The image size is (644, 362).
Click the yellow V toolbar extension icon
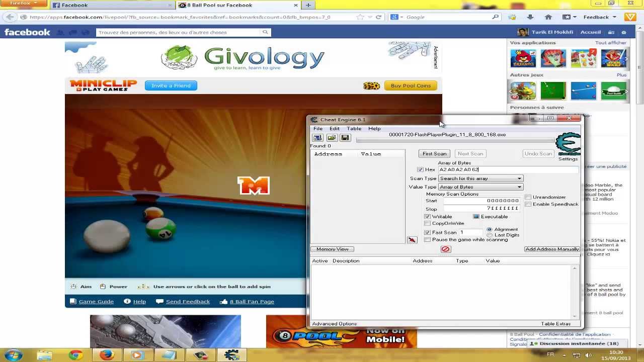coord(629,17)
